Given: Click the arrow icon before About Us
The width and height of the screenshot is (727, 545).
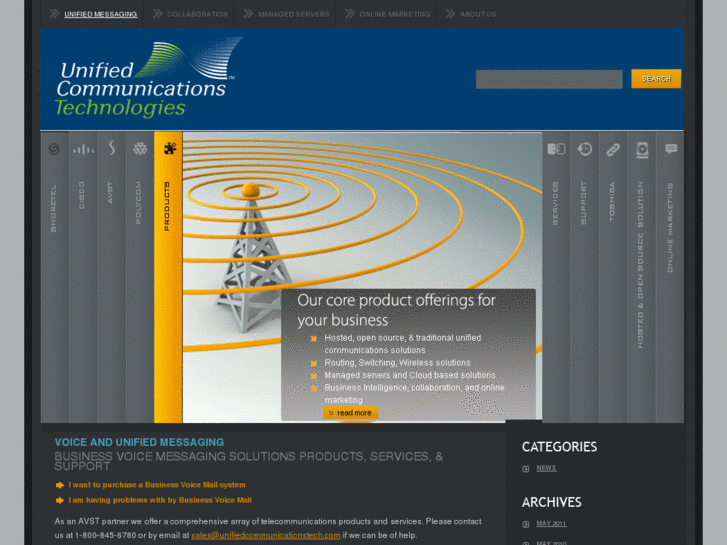Looking at the screenshot, I should pos(450,14).
